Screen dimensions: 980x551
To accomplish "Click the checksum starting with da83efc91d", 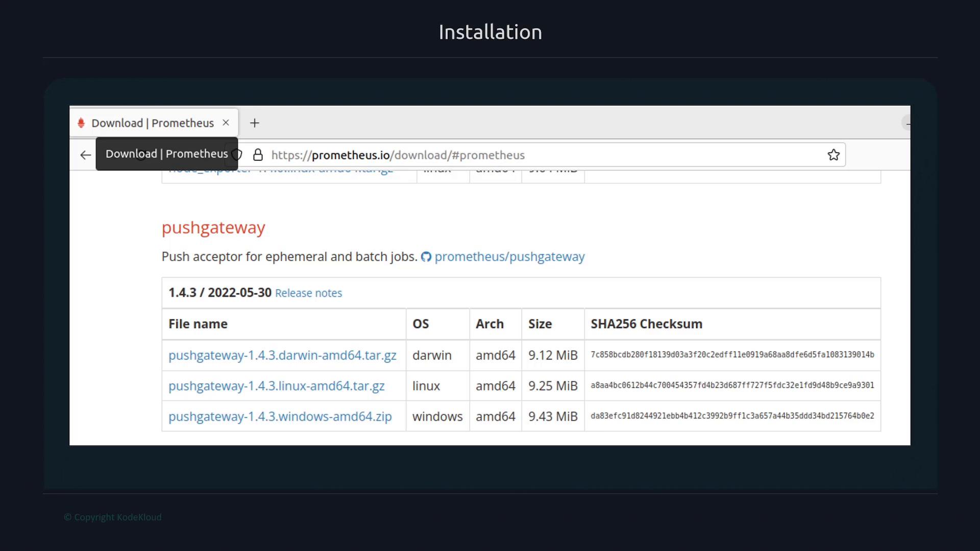I will [732, 416].
